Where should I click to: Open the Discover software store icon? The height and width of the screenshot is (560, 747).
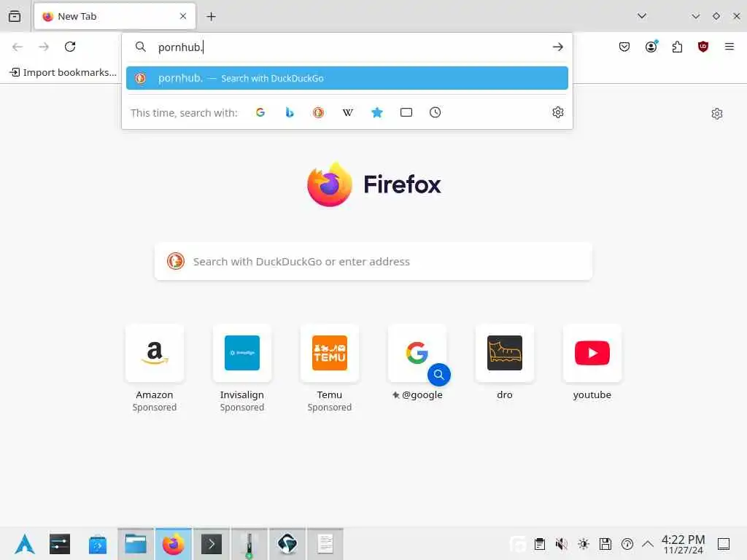pyautogui.click(x=98, y=544)
